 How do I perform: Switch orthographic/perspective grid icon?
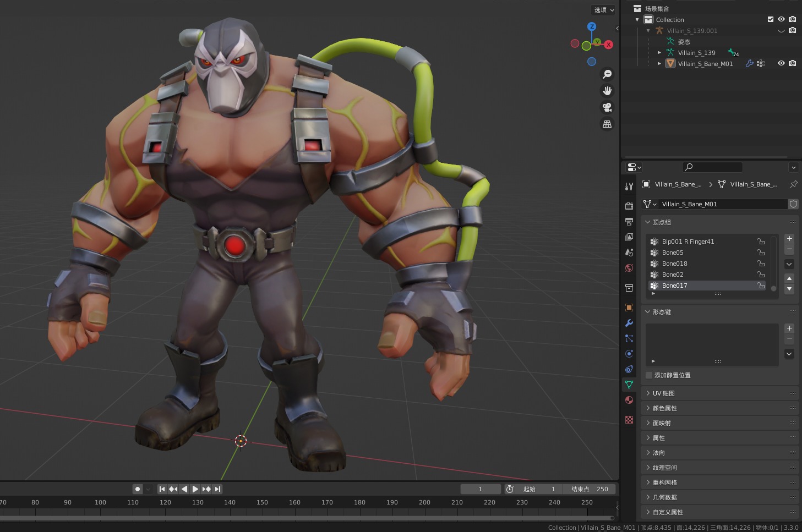(x=607, y=124)
